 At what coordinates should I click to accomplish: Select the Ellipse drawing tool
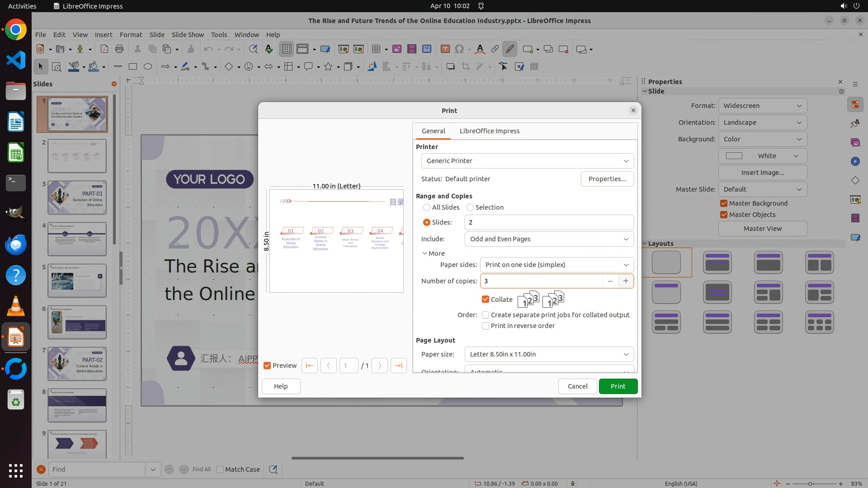coord(148,67)
